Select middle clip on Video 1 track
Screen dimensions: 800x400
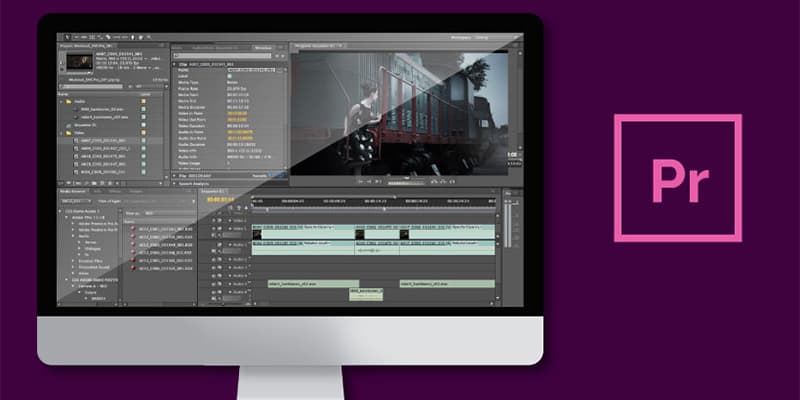378,232
